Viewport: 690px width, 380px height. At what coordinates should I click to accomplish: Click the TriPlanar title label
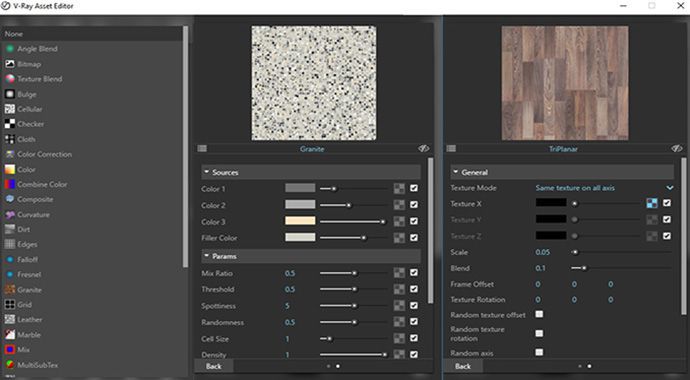click(563, 149)
